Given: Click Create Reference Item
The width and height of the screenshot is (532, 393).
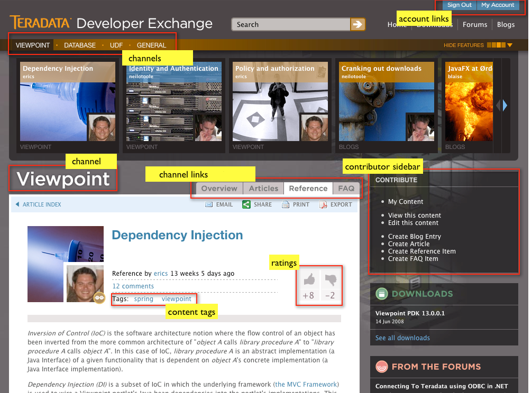Looking at the screenshot, I should [421, 251].
